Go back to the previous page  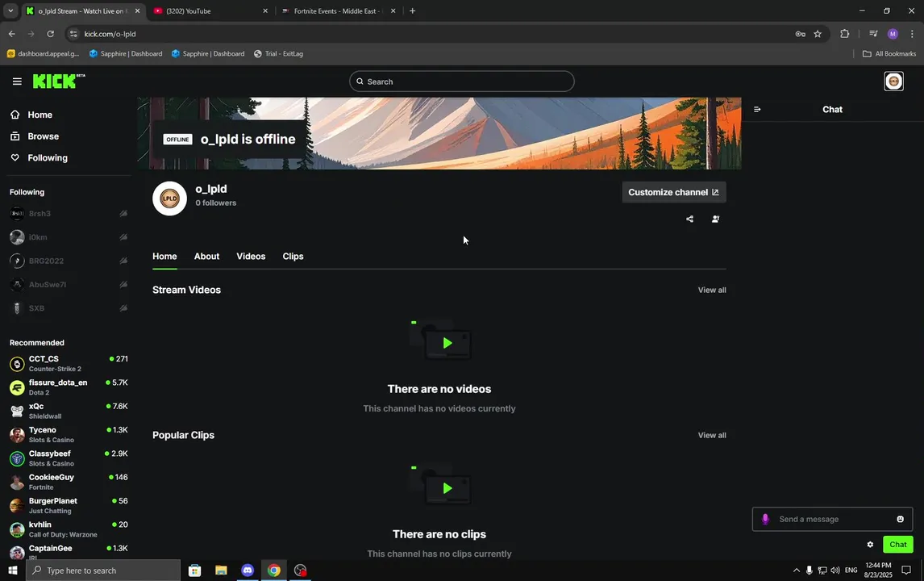coord(12,34)
